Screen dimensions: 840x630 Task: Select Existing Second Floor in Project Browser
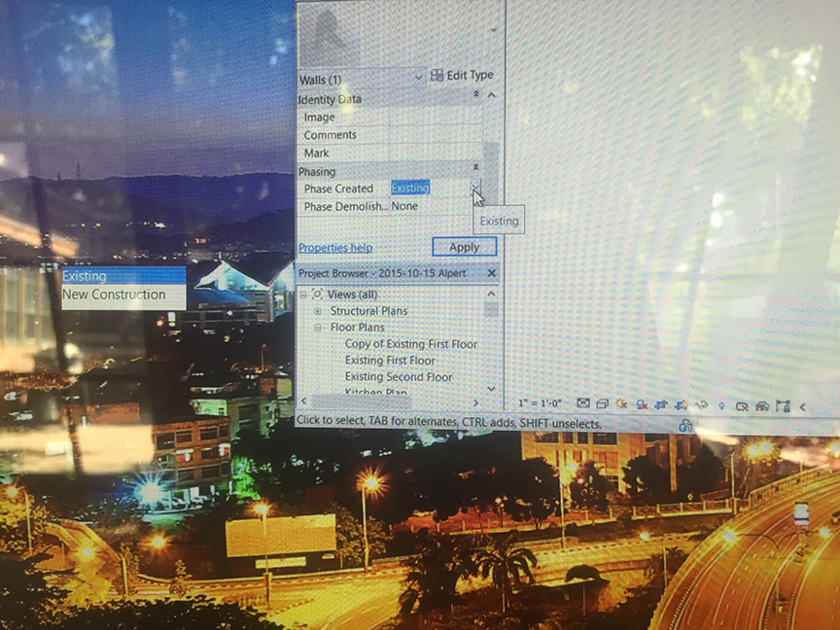(x=397, y=376)
